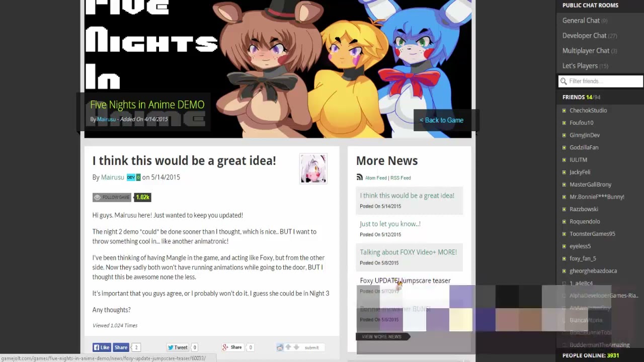Click the Five Nights in Anime DEMO title

147,105
